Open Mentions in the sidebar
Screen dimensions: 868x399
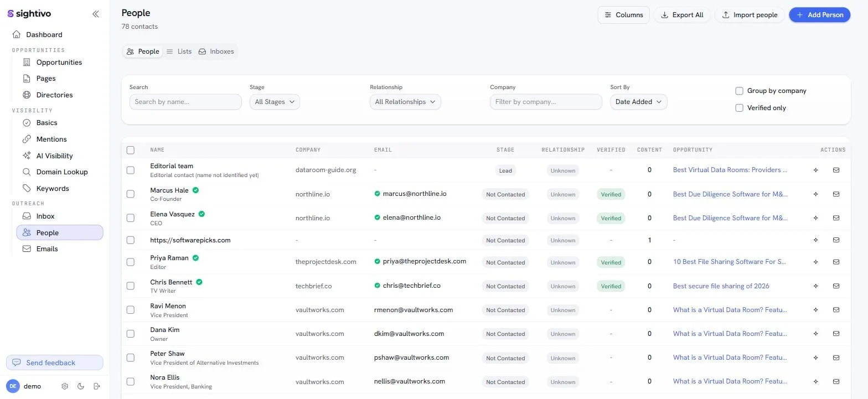pos(51,139)
